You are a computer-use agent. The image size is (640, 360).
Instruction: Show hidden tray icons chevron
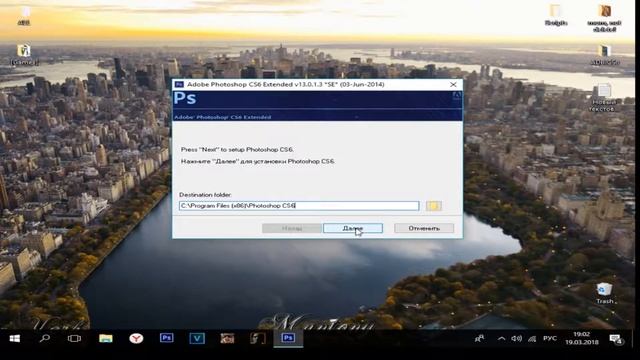click(502, 338)
